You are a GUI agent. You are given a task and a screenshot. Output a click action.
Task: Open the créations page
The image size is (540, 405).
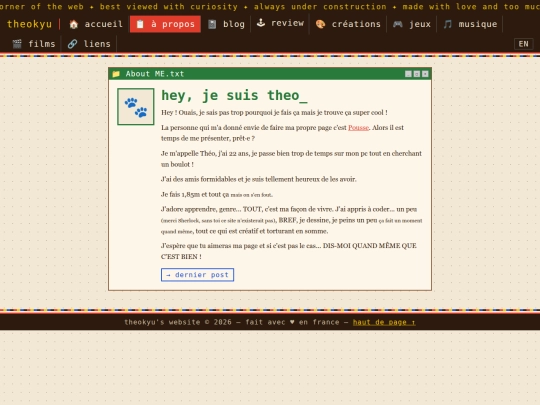pos(348,24)
